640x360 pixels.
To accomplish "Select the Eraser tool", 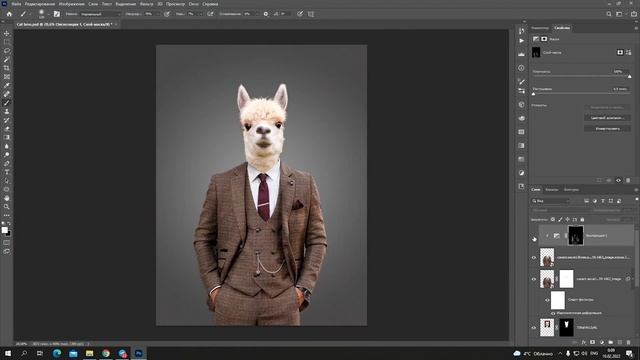I will (x=7, y=129).
